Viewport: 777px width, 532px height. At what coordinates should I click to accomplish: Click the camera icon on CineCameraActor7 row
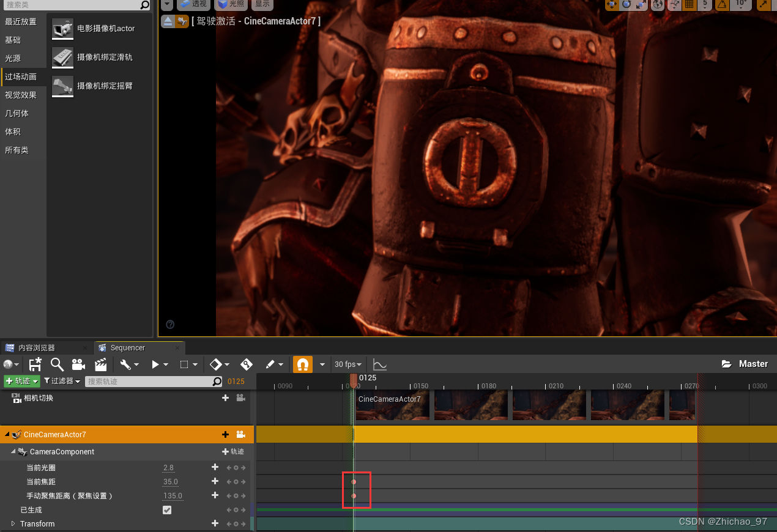pyautogui.click(x=240, y=435)
